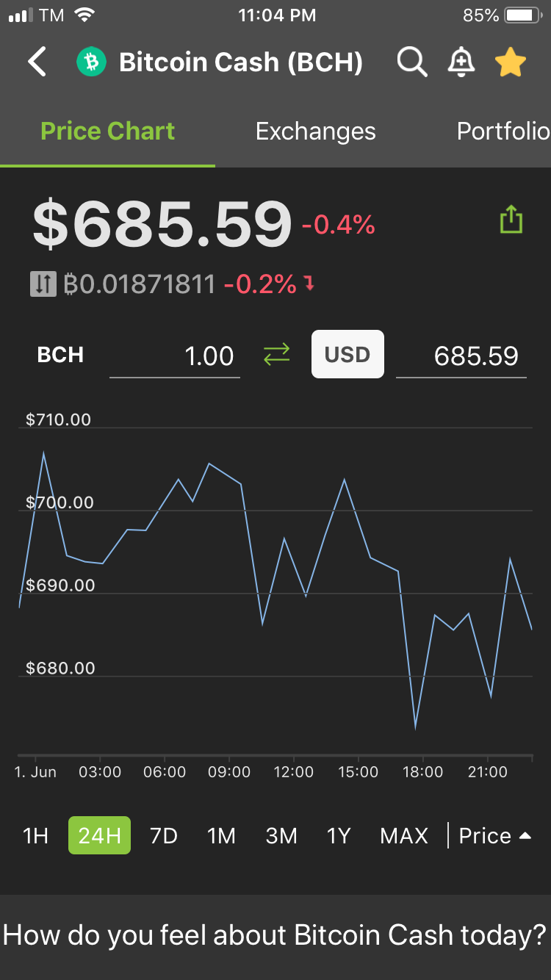Toggle BTC price swap icon
Image resolution: width=551 pixels, height=980 pixels.
pyautogui.click(x=43, y=284)
